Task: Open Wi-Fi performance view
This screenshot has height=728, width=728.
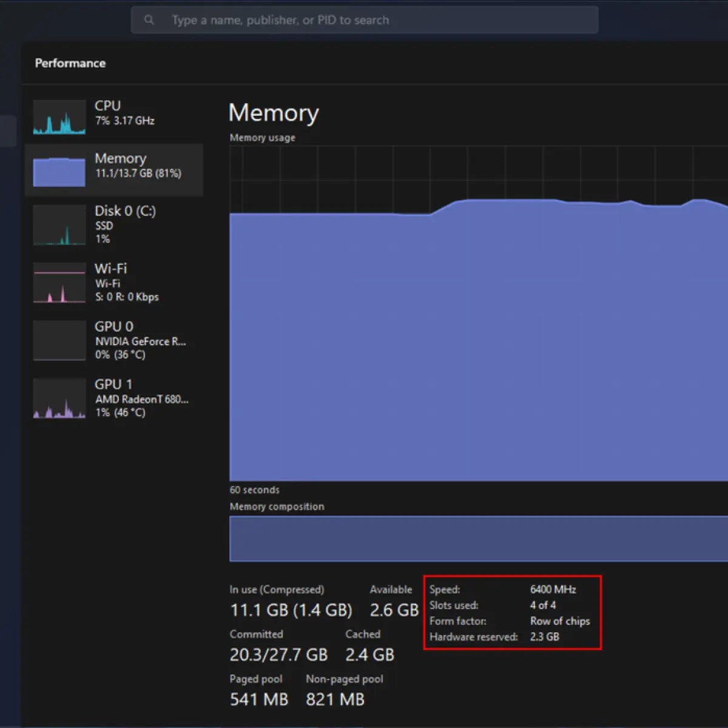Action: point(114,283)
